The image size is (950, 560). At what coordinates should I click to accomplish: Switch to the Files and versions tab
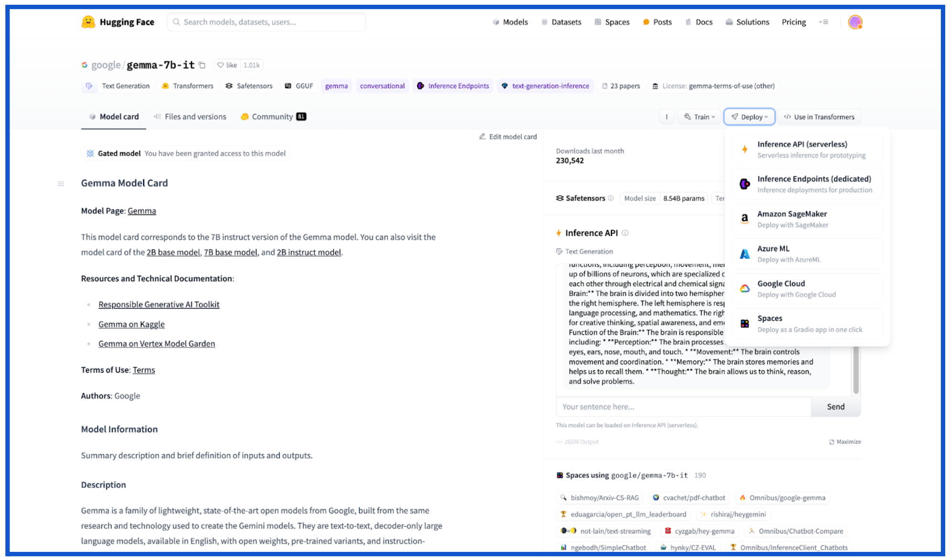tap(195, 117)
